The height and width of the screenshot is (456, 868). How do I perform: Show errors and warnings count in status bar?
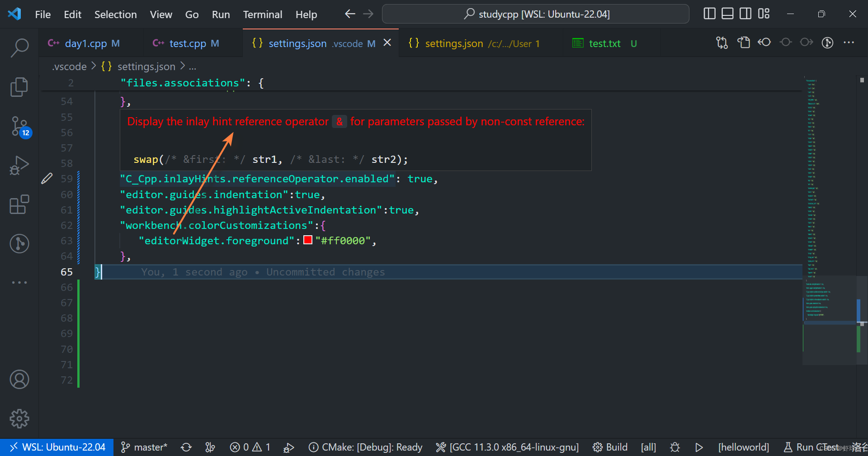coord(250,447)
